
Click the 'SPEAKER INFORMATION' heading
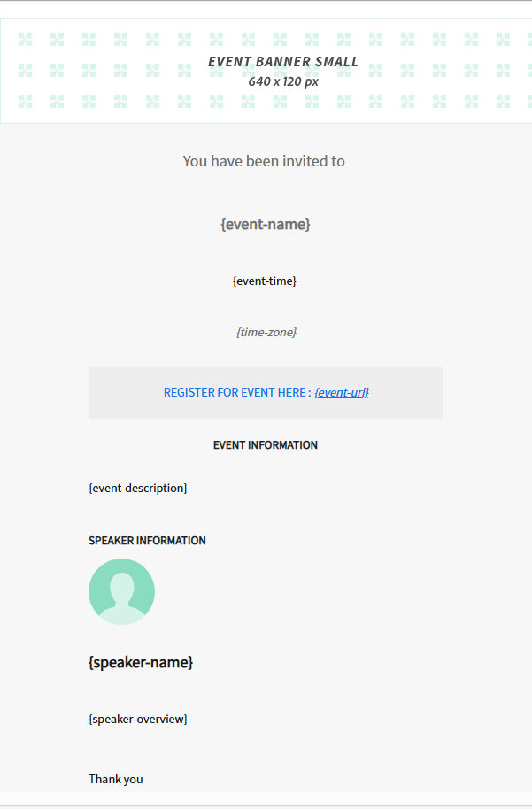[147, 541]
